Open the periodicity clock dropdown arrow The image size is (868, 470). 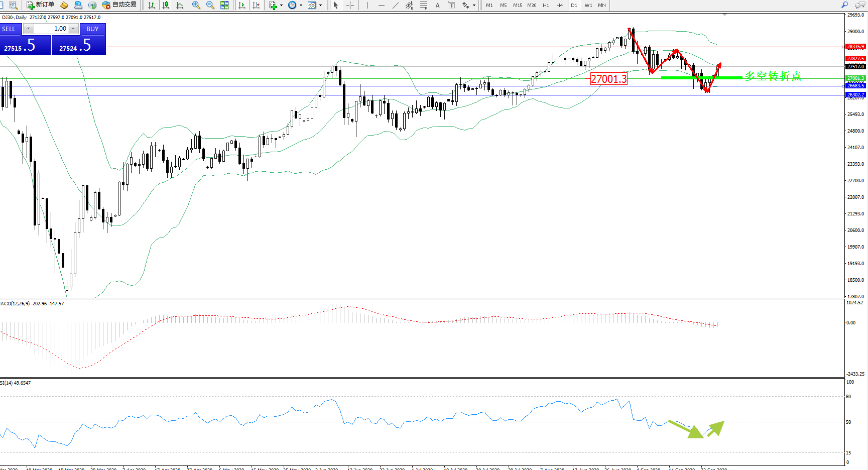(x=301, y=5)
